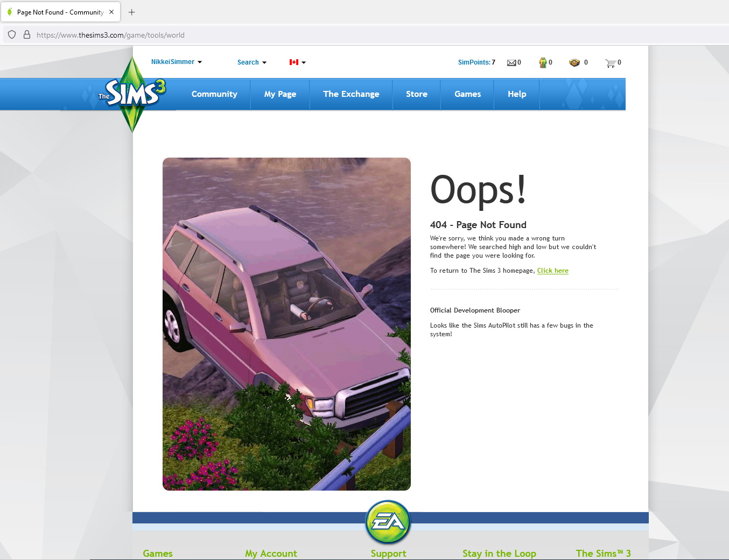This screenshot has width=729, height=560.
Task: Click the pink SUV blooper image
Action: (x=286, y=324)
